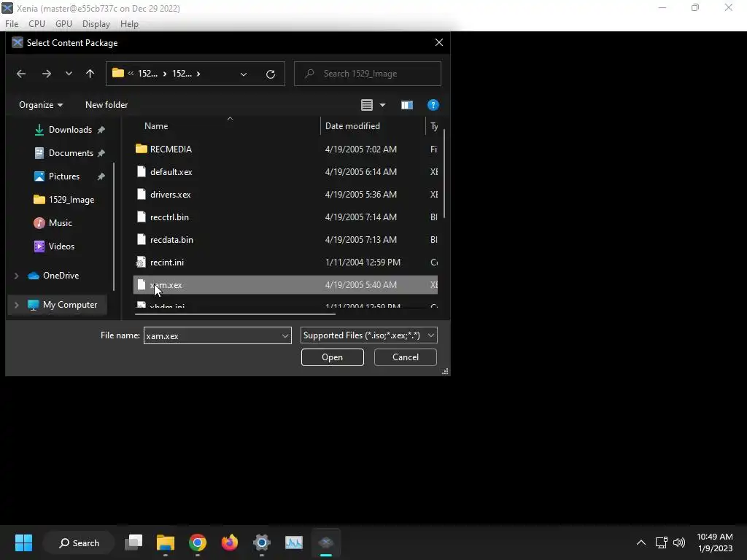Open Task View on taskbar
Image resolution: width=747 pixels, height=560 pixels.
pyautogui.click(x=133, y=542)
